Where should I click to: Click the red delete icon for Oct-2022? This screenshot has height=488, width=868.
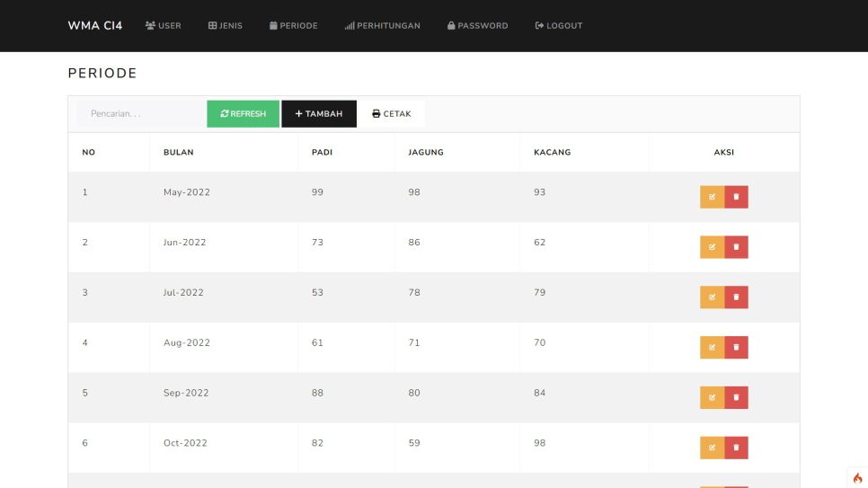click(737, 448)
